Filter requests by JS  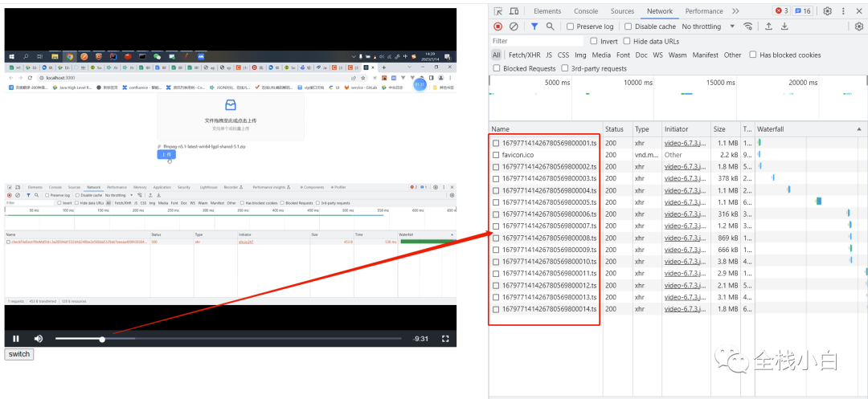[549, 55]
